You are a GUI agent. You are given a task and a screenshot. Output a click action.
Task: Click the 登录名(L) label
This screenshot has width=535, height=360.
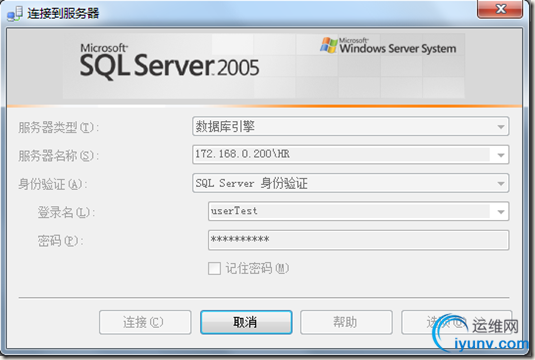click(66, 212)
